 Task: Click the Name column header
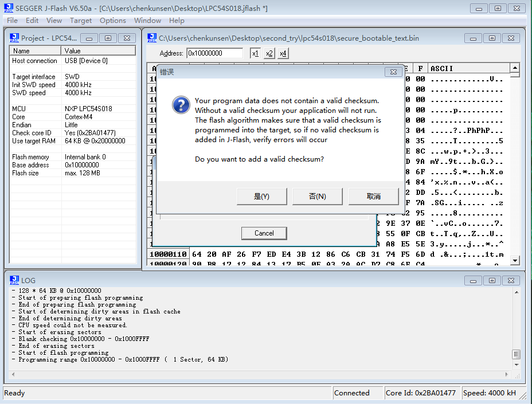point(36,51)
